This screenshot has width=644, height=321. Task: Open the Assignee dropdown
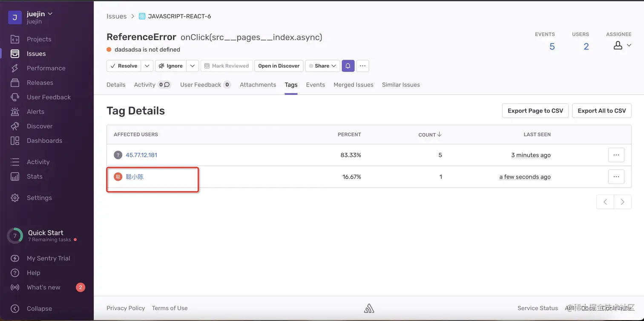(622, 46)
